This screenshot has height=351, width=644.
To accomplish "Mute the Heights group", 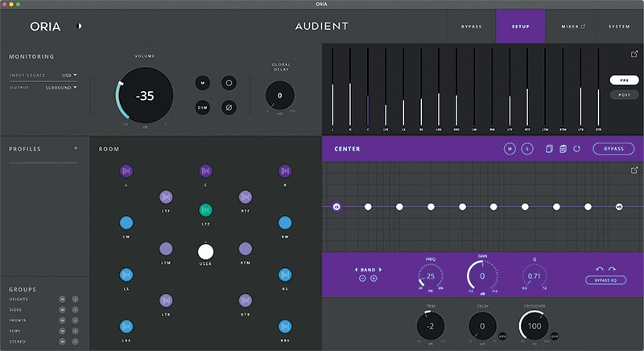I will [x=62, y=299].
